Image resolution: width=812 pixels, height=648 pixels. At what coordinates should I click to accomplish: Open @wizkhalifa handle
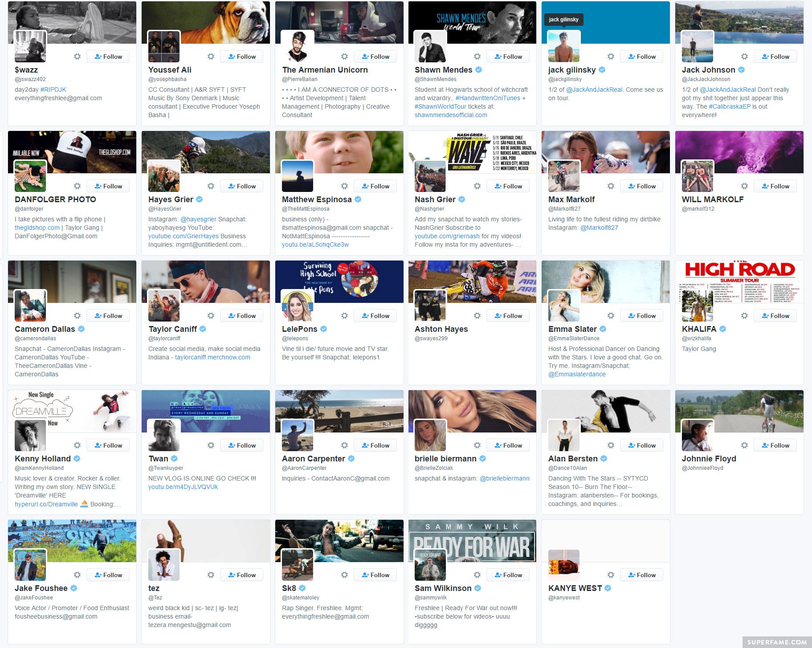pos(697,338)
